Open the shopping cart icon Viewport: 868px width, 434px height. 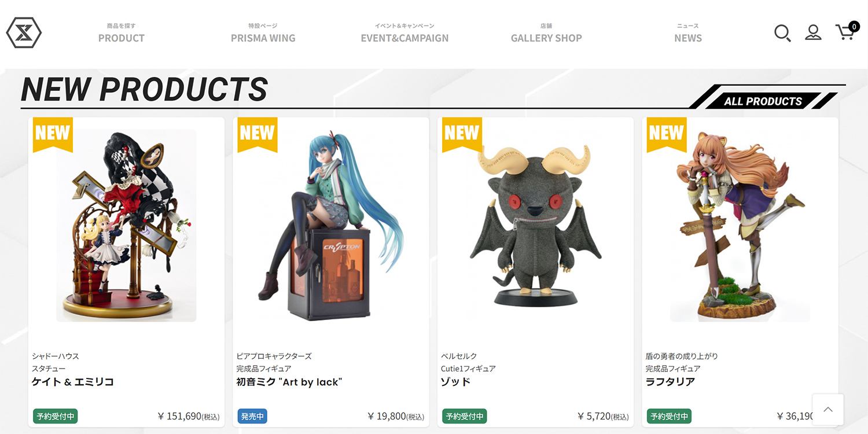[x=847, y=31]
